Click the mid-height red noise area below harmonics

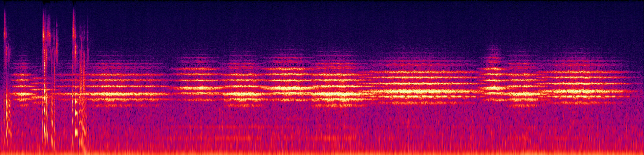pos(325,120)
